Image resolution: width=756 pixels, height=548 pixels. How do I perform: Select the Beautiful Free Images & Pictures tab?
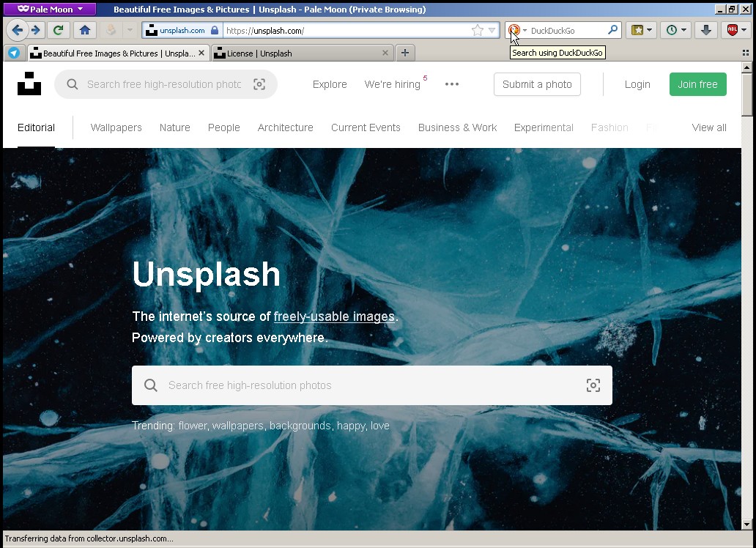pyautogui.click(x=119, y=53)
